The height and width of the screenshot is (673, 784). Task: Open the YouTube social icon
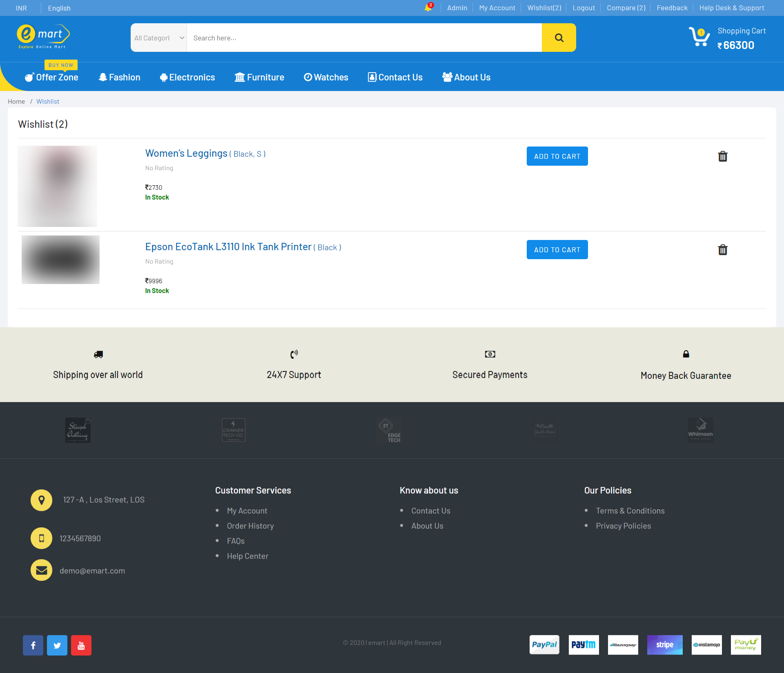coord(81,645)
